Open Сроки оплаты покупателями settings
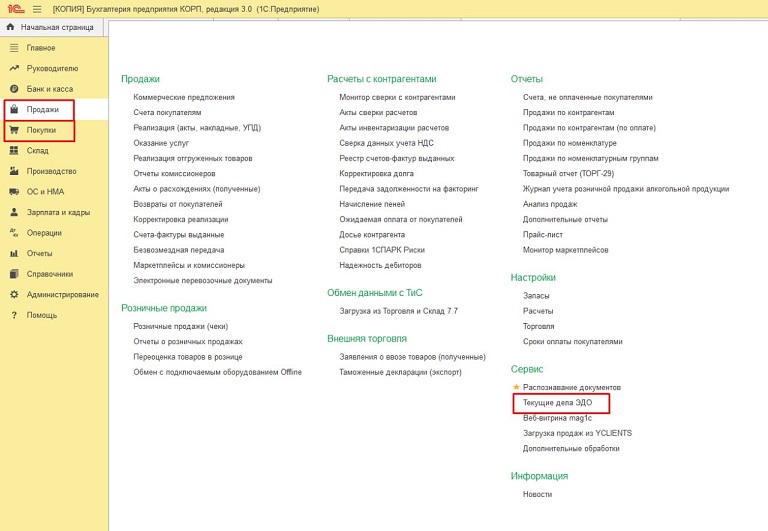This screenshot has width=768, height=531. click(573, 341)
